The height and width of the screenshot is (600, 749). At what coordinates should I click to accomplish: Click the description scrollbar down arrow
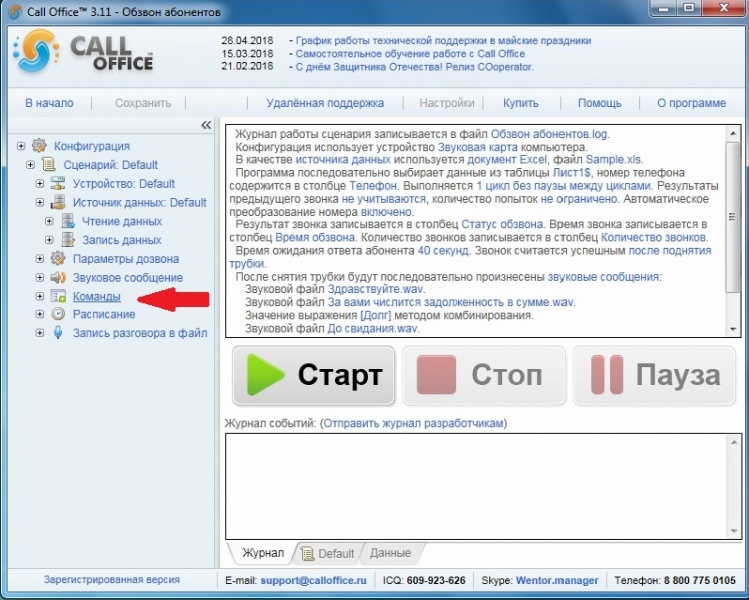point(733,329)
